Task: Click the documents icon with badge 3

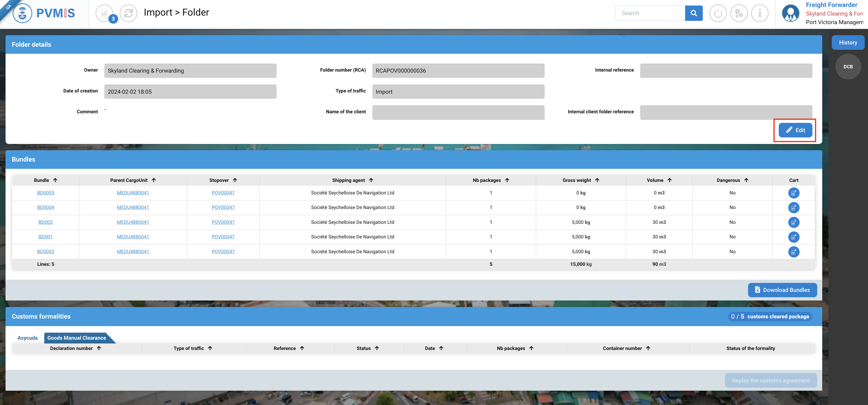Action: click(104, 14)
